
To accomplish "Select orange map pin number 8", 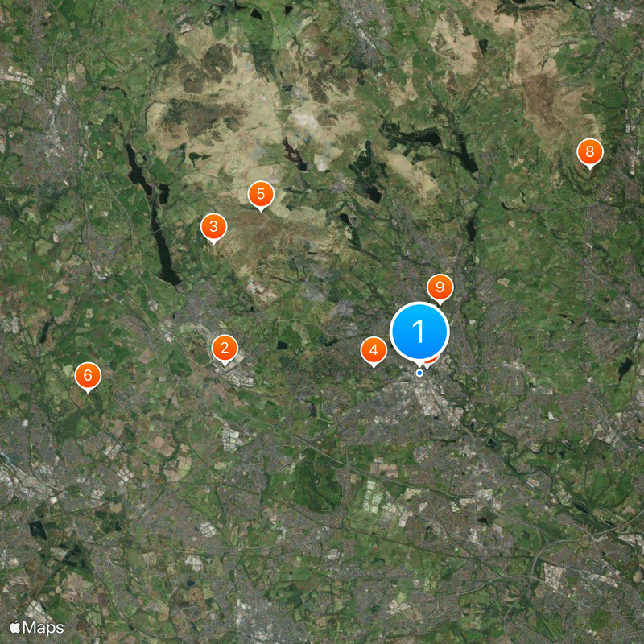I will (590, 152).
